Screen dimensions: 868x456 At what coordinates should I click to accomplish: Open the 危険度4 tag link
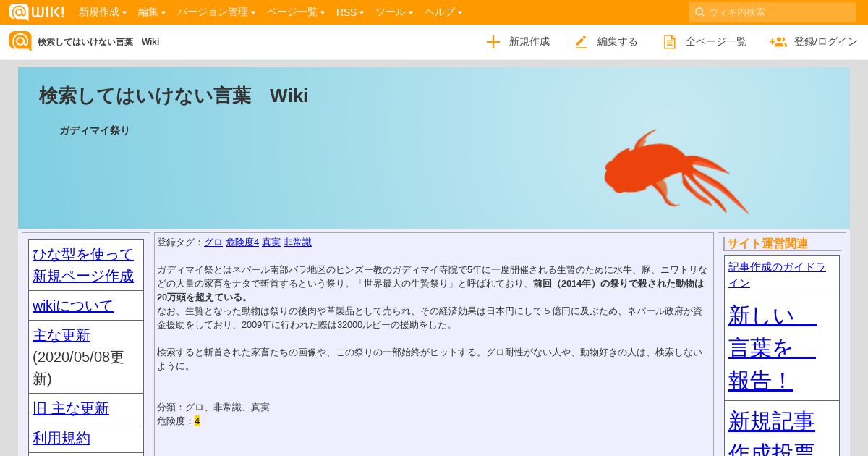(242, 242)
